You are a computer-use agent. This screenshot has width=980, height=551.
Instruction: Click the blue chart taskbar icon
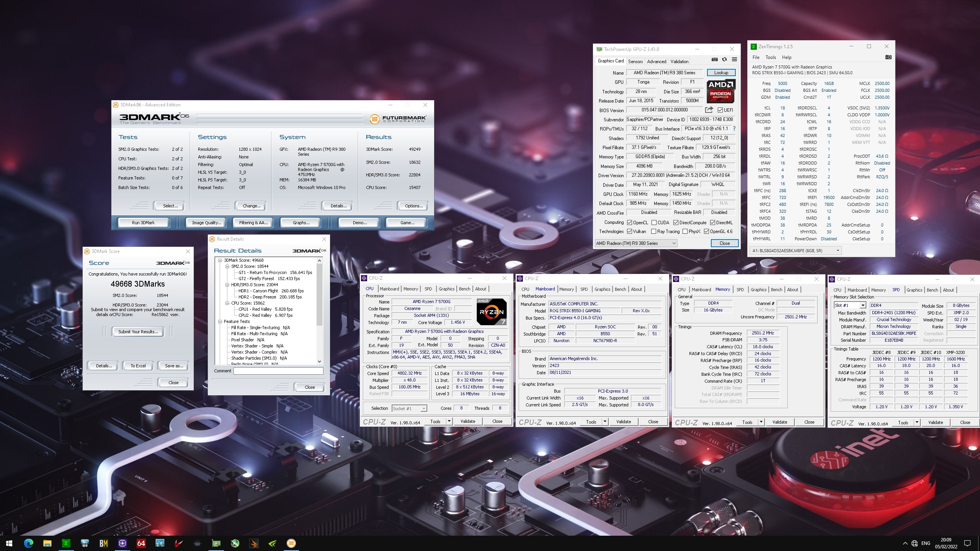[160, 543]
